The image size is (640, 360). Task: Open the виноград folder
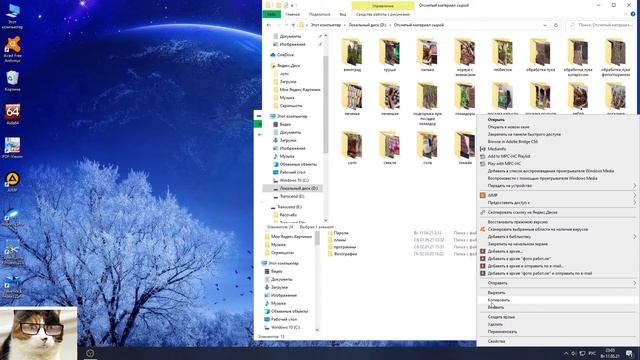point(352,55)
